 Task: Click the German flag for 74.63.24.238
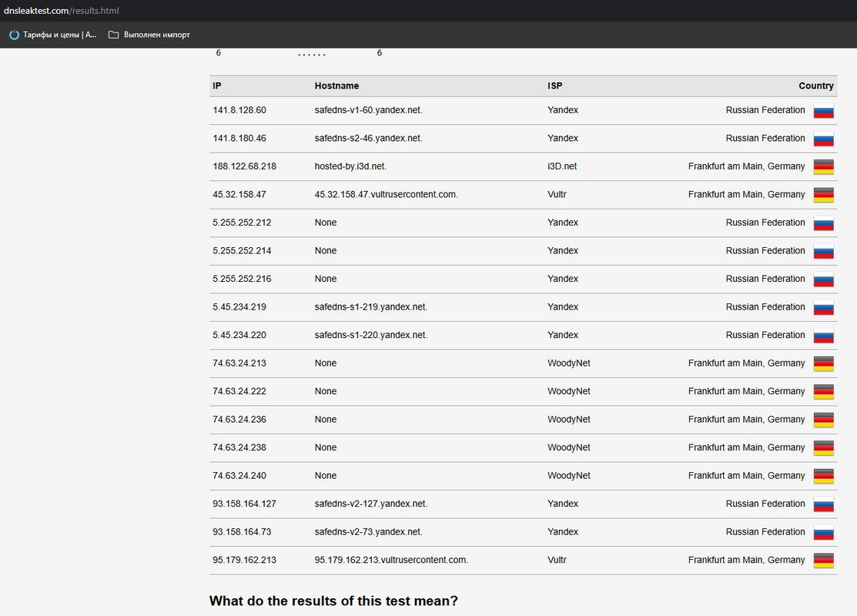coord(824,449)
